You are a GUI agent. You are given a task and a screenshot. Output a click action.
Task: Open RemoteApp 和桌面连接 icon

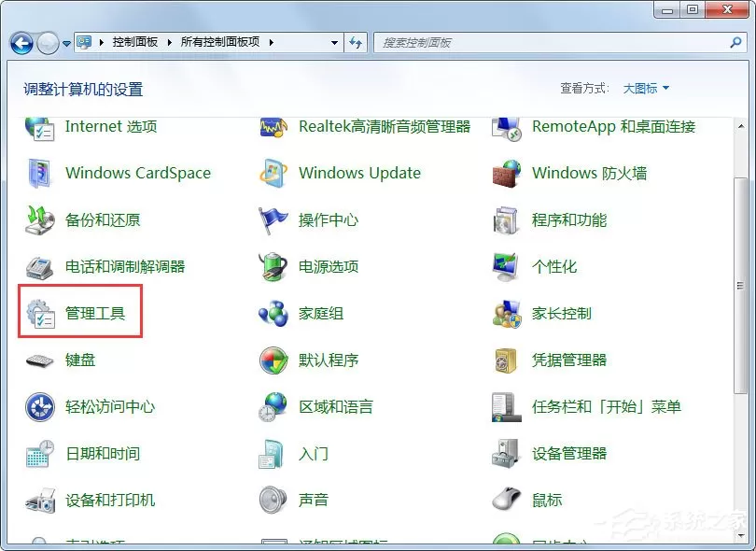coord(506,128)
